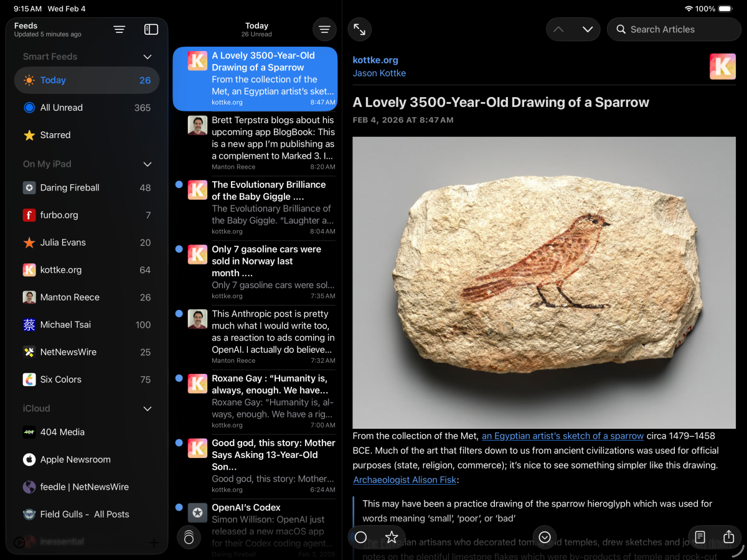This screenshot has height=560, width=747.
Task: Mark all as read in timeline
Action: [x=189, y=537]
